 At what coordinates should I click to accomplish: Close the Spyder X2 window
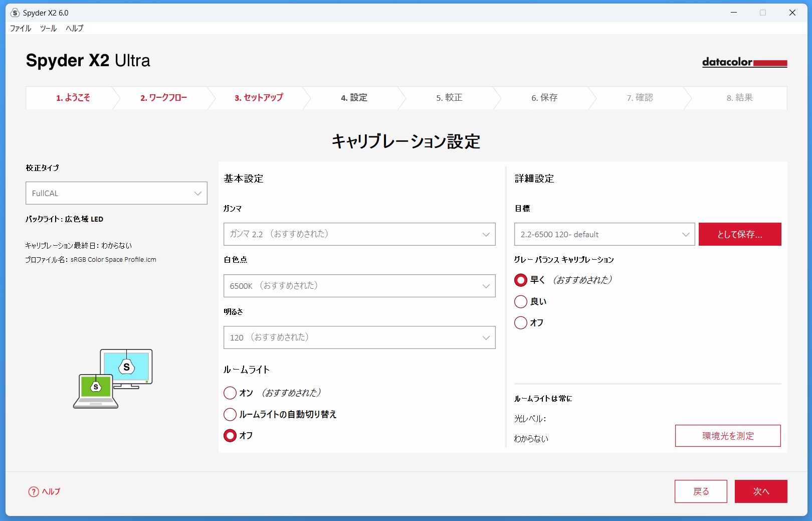792,13
